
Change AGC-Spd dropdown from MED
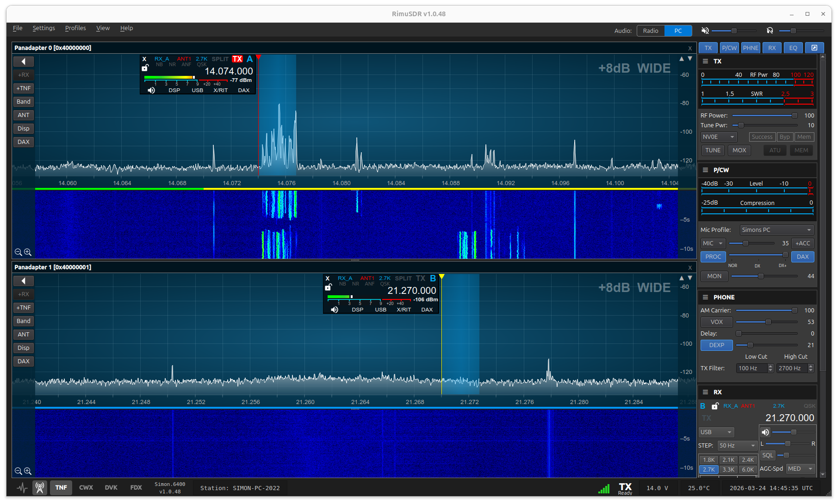click(x=800, y=468)
